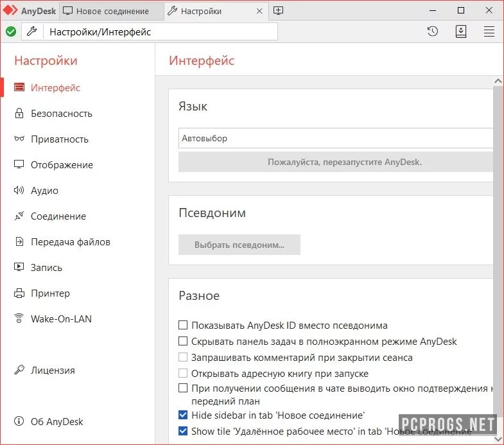Expand the Автовыбор language dropdown
The image size is (504, 445).
[336, 138]
